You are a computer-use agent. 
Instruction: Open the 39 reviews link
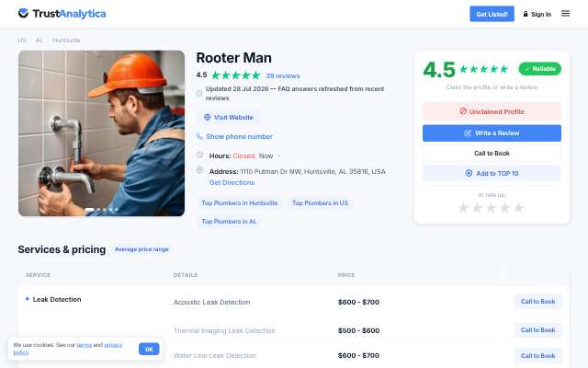click(x=283, y=75)
